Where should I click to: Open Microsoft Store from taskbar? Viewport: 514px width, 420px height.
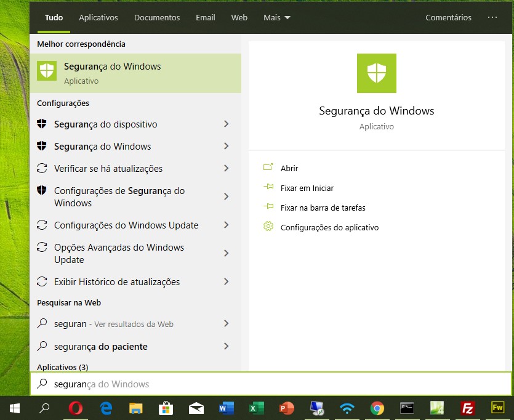click(x=166, y=408)
